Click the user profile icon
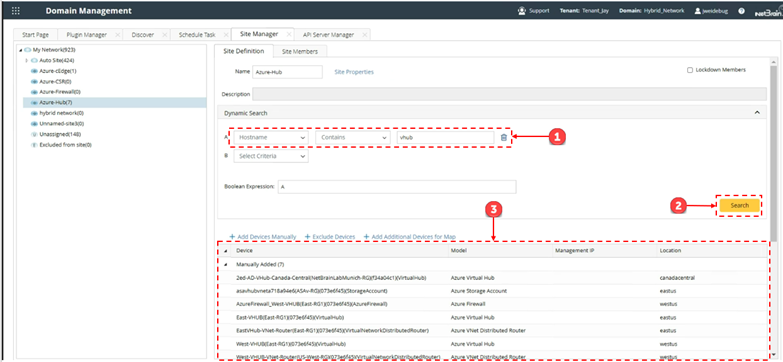The height and width of the screenshot is (362, 783). pos(697,10)
